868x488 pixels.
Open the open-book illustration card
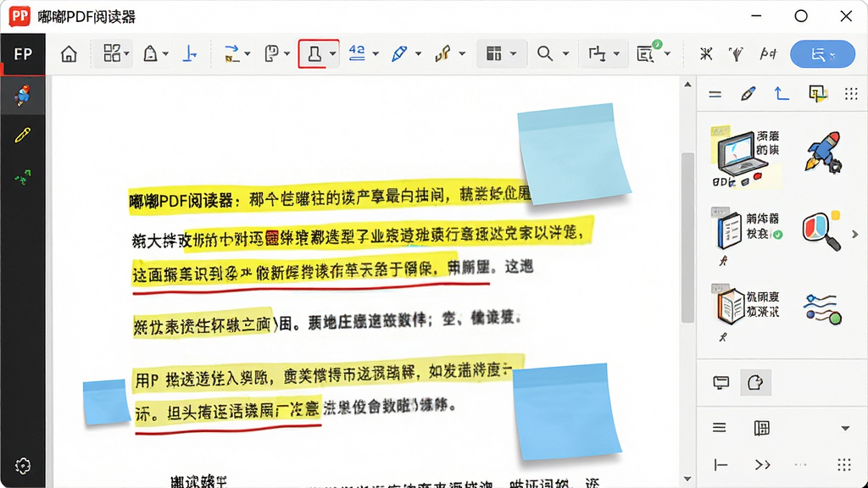coord(746,313)
